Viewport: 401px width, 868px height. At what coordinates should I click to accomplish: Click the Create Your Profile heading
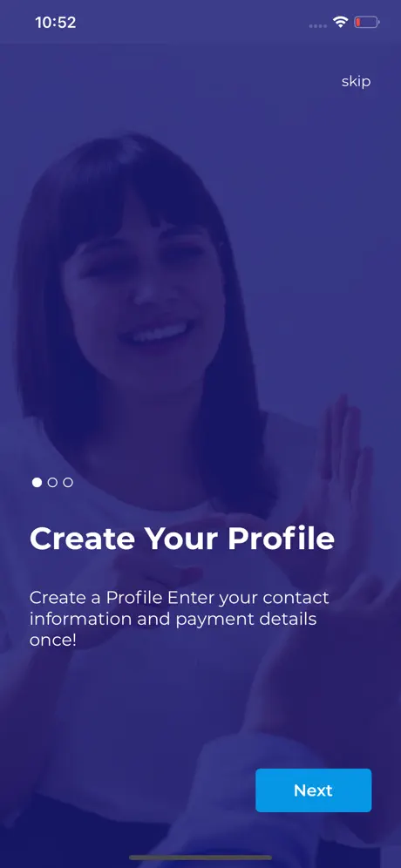point(181,539)
